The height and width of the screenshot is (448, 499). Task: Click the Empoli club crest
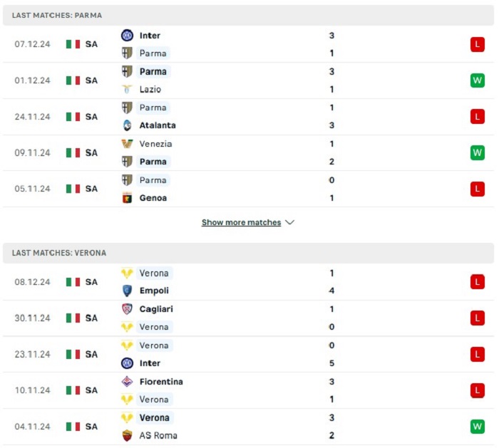(128, 291)
